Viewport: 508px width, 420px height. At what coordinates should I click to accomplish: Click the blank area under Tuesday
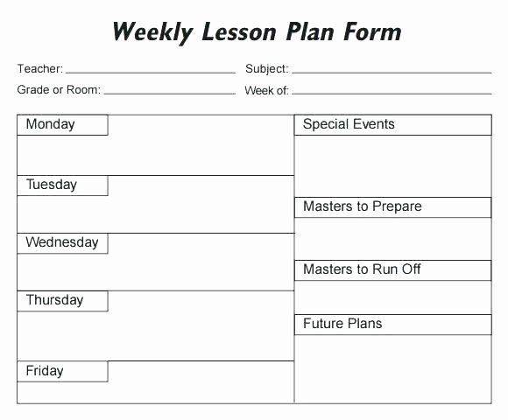pyautogui.click(x=156, y=214)
